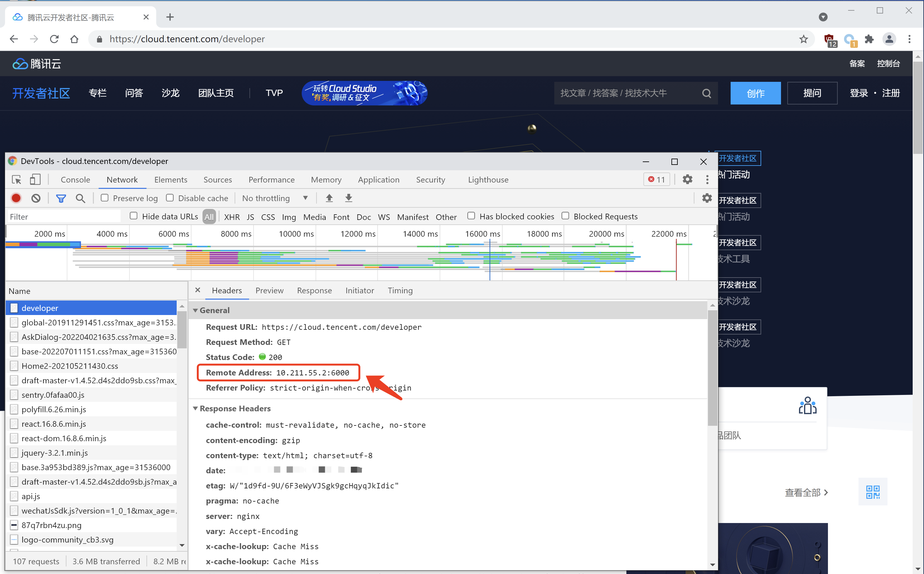Click the Elements tab in DevTools
The width and height of the screenshot is (924, 574).
coord(171,179)
